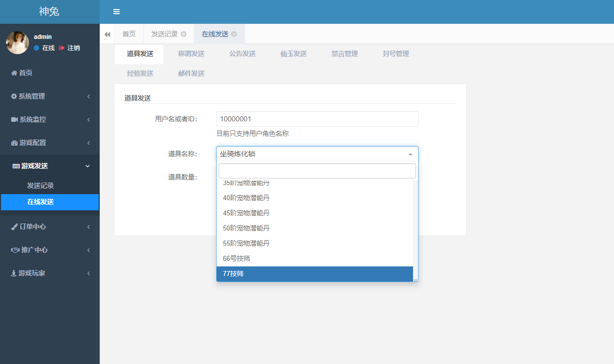
Task: Open 发送记录 in the sidebar submenu
Action: point(40,186)
